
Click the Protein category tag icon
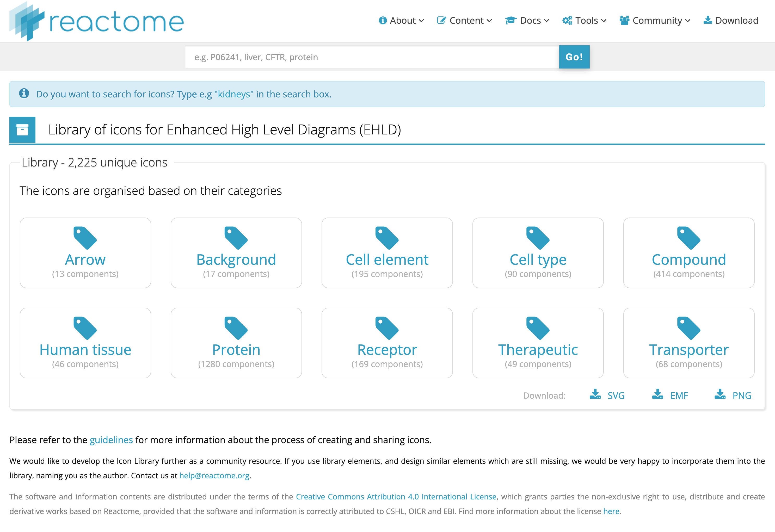pos(236,328)
